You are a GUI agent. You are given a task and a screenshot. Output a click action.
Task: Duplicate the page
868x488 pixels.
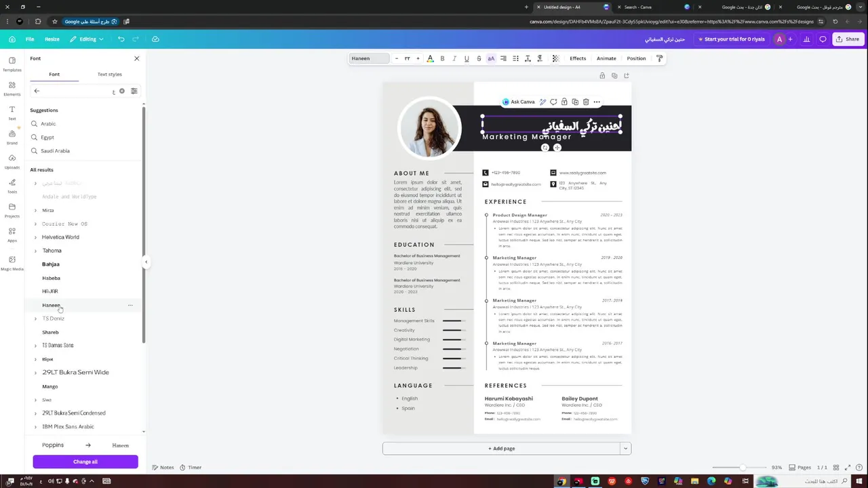[614, 76]
